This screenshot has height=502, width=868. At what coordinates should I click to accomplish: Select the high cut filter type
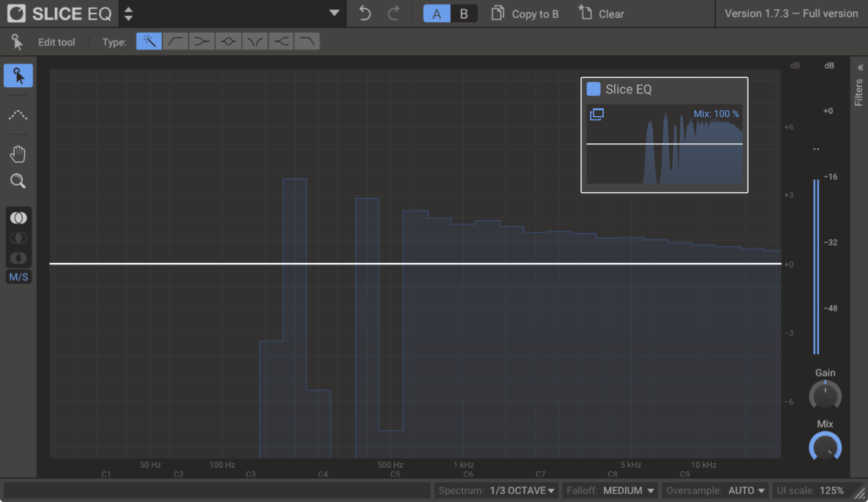pos(307,41)
